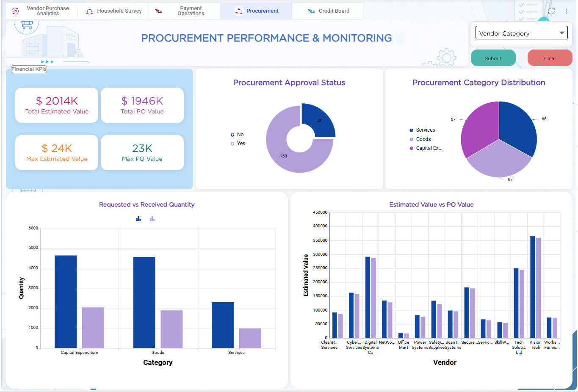Switch to the Procurement tab

256,11
